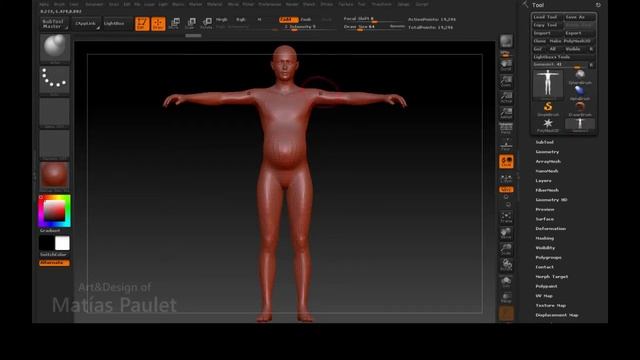Click the SwitchColor button
Viewport: 640px width, 360px height.
point(53,254)
